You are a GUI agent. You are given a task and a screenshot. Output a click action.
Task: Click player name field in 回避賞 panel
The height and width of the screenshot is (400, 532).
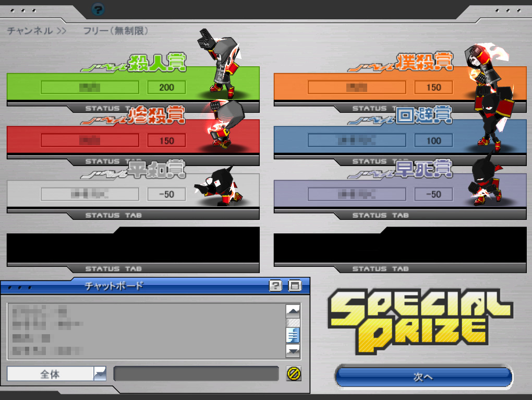tap(357, 140)
